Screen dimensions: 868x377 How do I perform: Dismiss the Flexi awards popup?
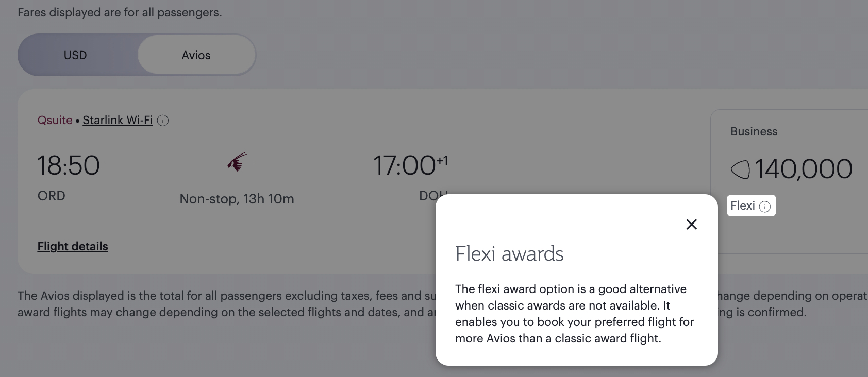(691, 224)
